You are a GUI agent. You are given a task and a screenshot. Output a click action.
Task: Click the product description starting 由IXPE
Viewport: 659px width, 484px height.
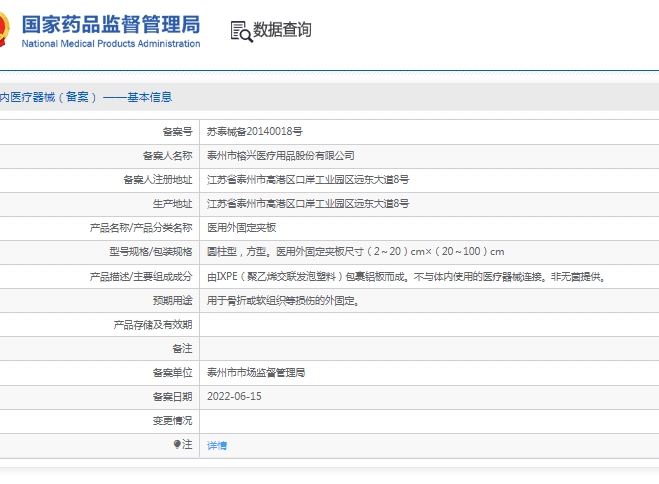(406, 276)
